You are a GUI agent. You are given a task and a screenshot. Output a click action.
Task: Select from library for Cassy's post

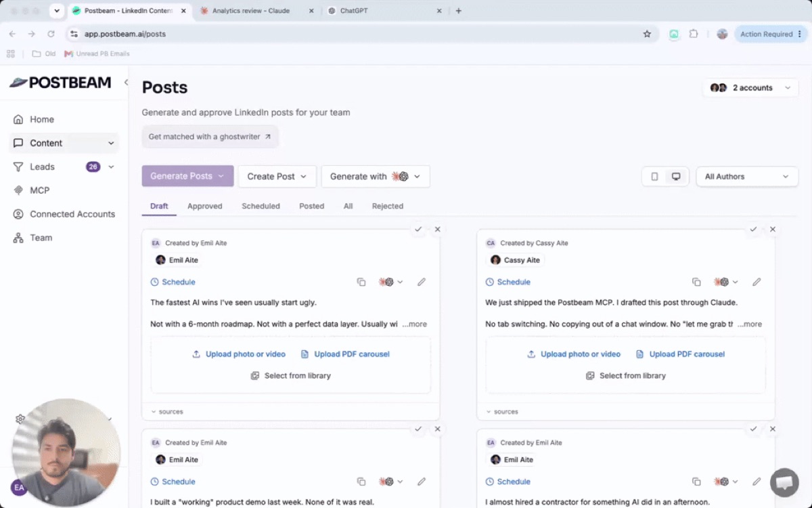tap(626, 376)
